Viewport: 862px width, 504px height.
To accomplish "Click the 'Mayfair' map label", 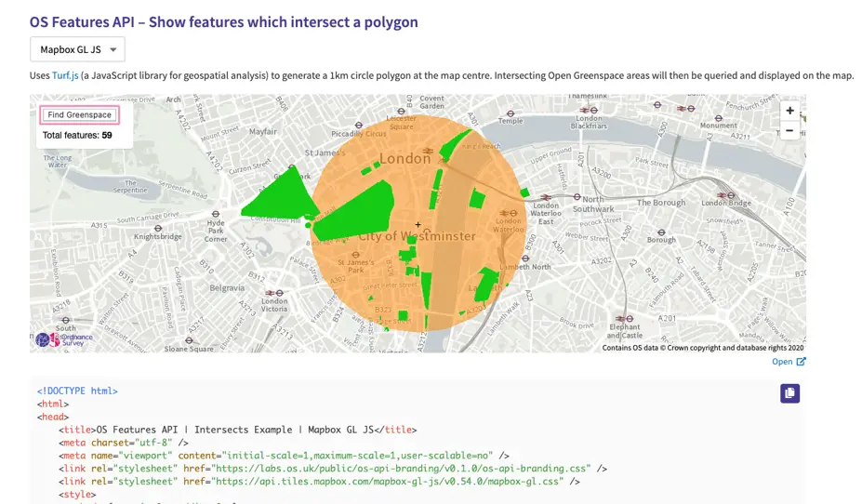I will click(263, 131).
